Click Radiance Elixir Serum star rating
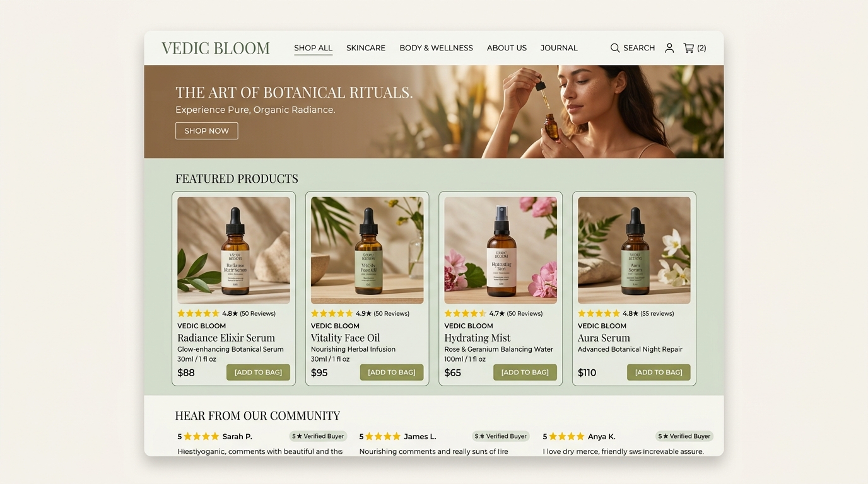The height and width of the screenshot is (484, 868). coord(198,313)
